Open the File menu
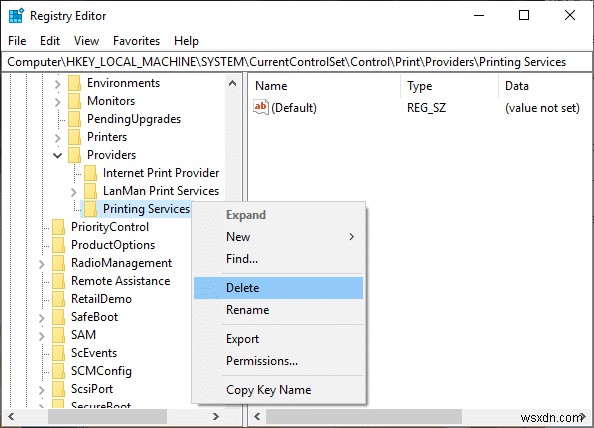Screen dimensions: 594x428 (17, 41)
